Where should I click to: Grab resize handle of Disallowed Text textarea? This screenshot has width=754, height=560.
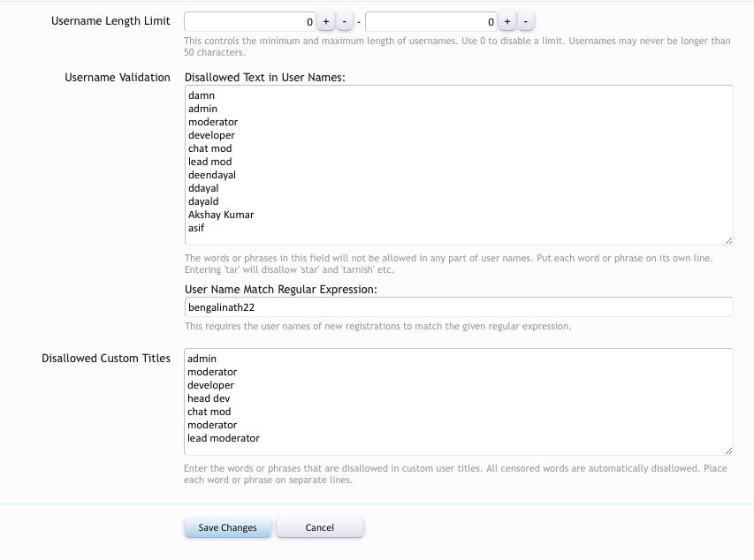tap(728, 240)
